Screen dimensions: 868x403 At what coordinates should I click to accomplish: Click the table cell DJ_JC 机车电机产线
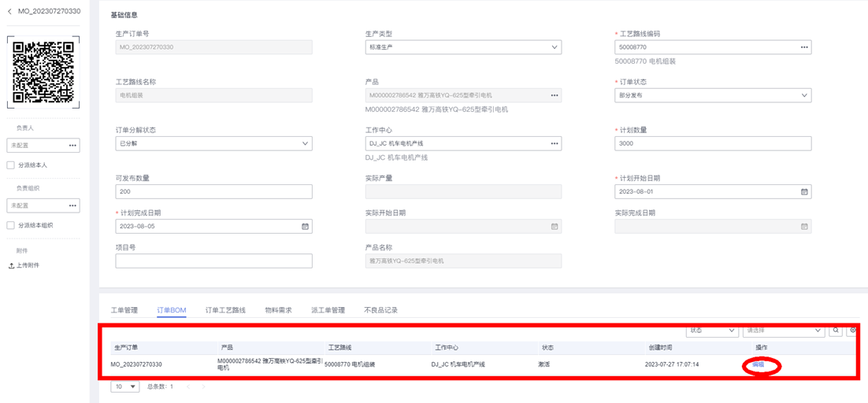coord(458,365)
